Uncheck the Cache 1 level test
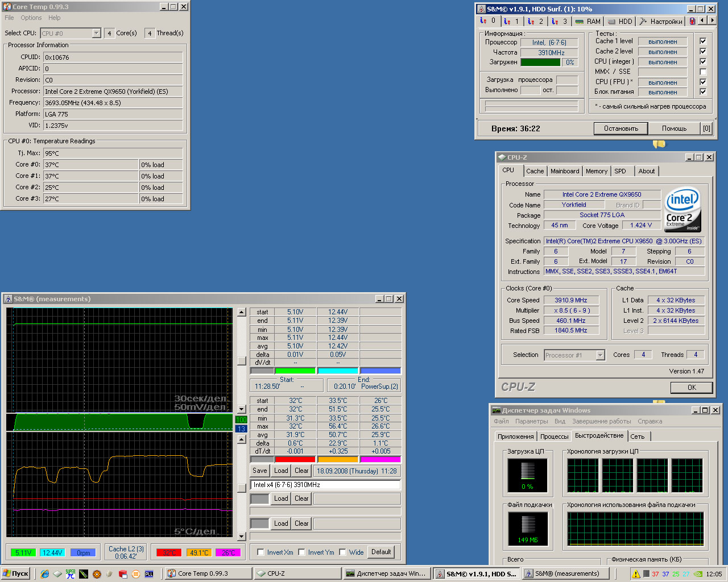 tap(703, 41)
